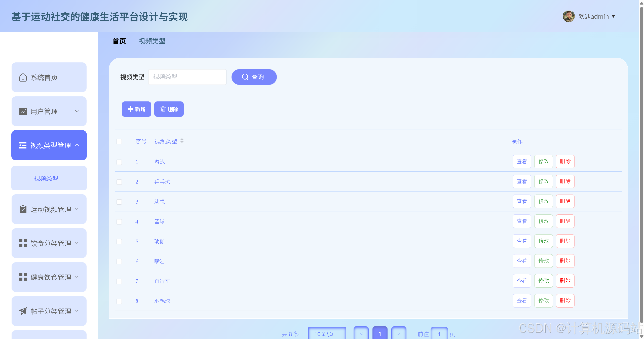
Task: Click the grid icon beside 饮食分类管理
Action: coord(23,243)
